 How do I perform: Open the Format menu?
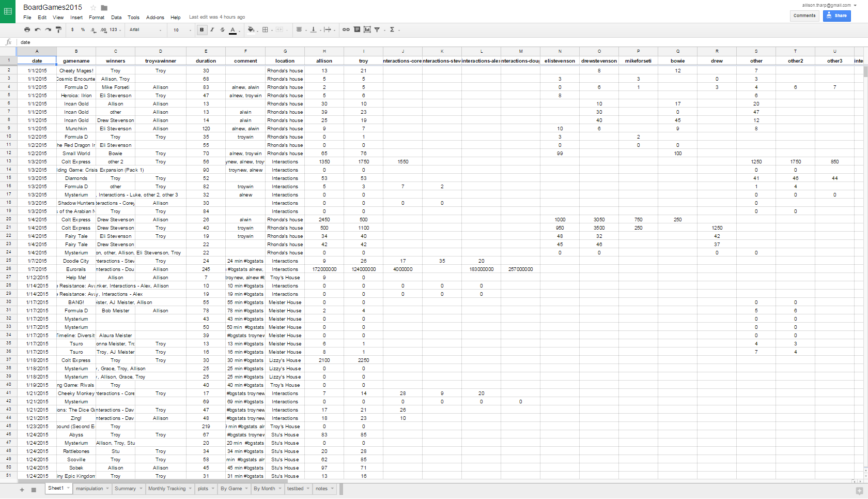tap(96, 18)
